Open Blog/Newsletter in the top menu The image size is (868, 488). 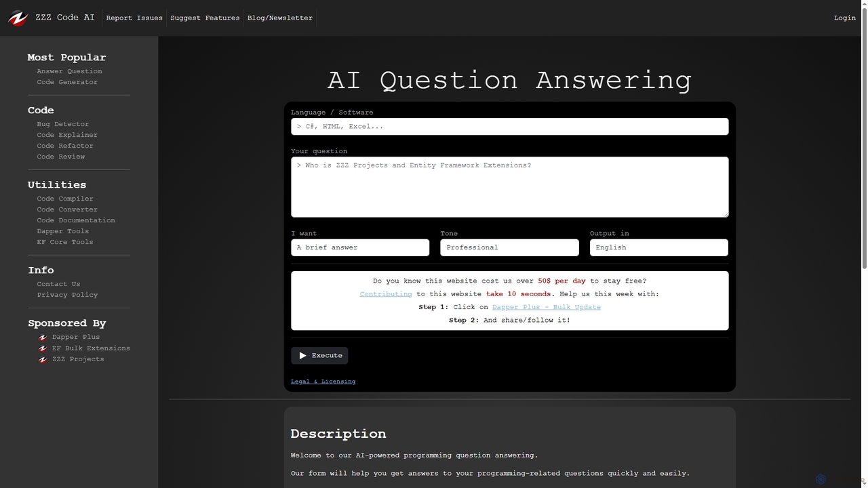(280, 18)
